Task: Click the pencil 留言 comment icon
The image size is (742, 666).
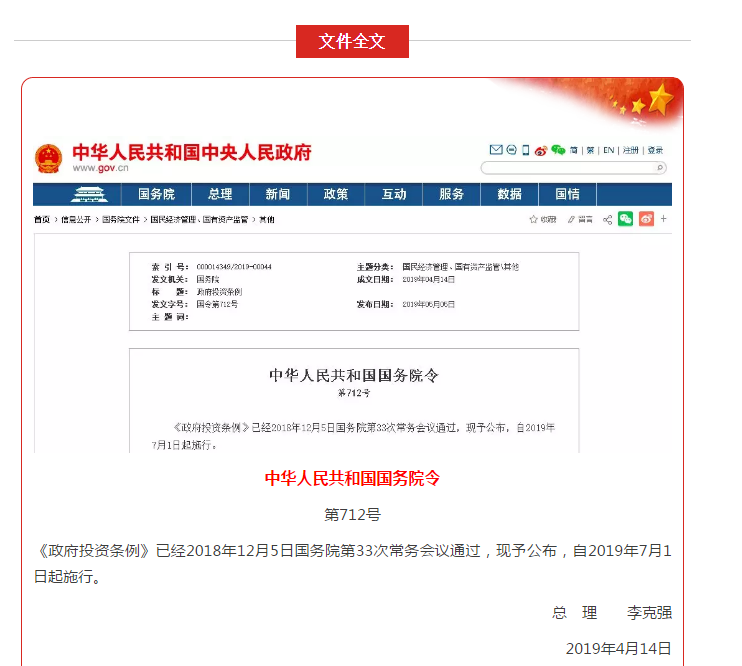Action: coord(571,219)
